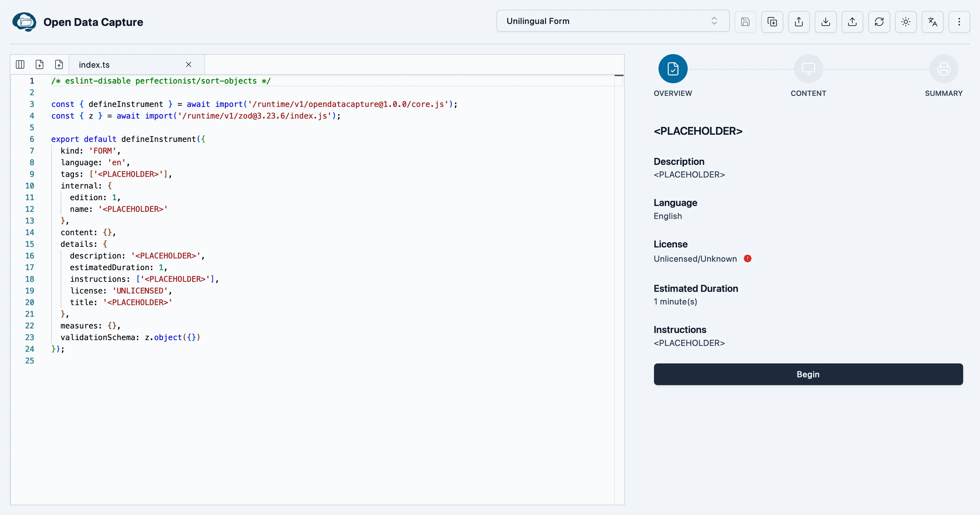Viewport: 980px width, 515px height.
Task: Toggle the light/dark theme icon
Action: 906,21
